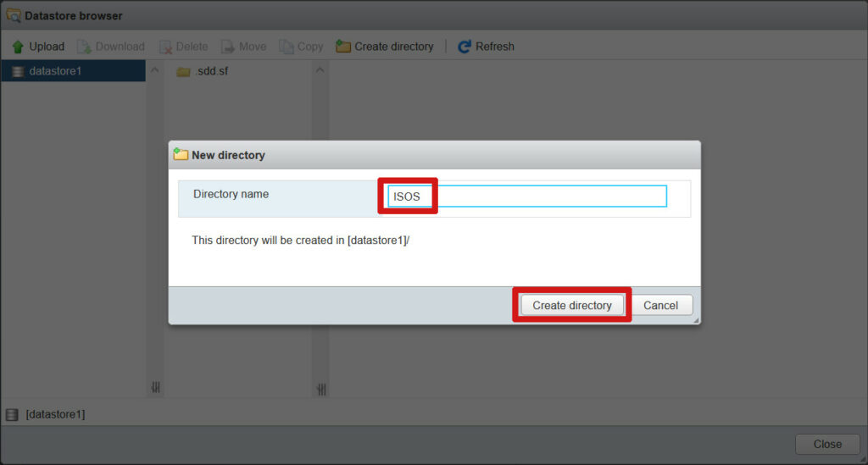868x465 pixels.
Task: Select the Copy toolbar label
Action: click(310, 47)
